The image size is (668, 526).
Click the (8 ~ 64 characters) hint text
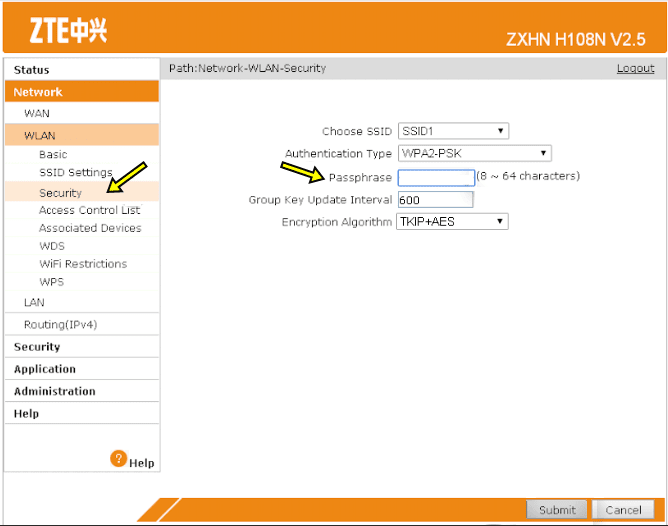(x=528, y=176)
